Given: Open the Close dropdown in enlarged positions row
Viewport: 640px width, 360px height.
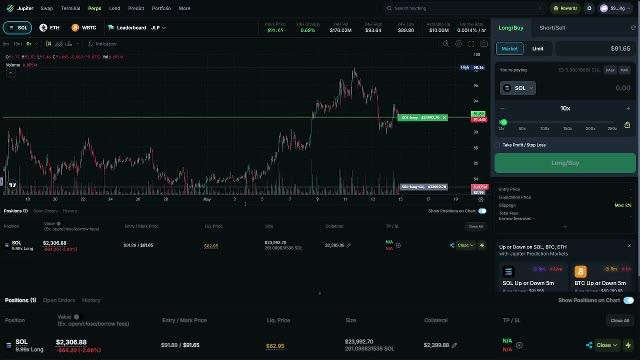Looking at the screenshot, I should click(606, 345).
